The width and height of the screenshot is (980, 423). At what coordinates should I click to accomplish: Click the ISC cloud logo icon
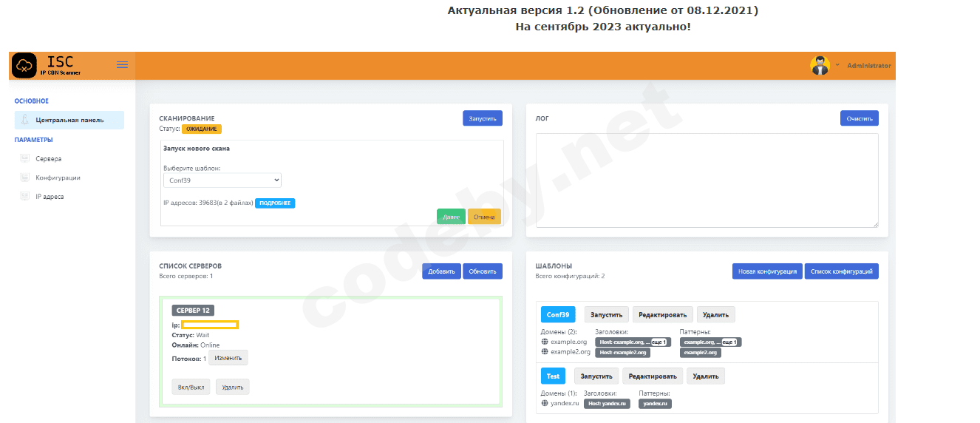pos(24,66)
